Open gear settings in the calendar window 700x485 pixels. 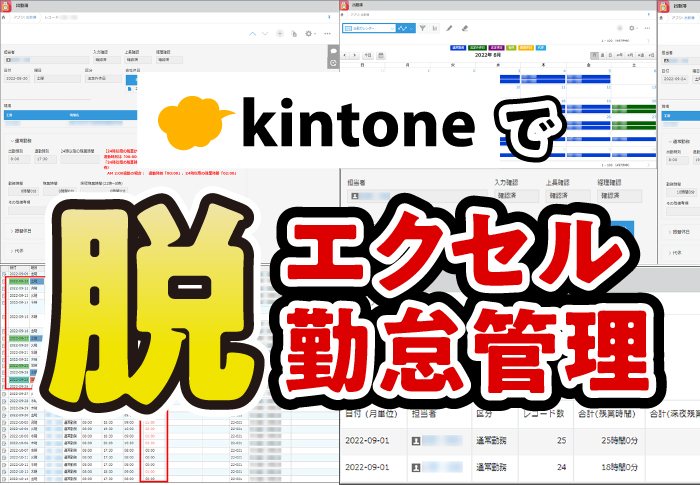632,28
